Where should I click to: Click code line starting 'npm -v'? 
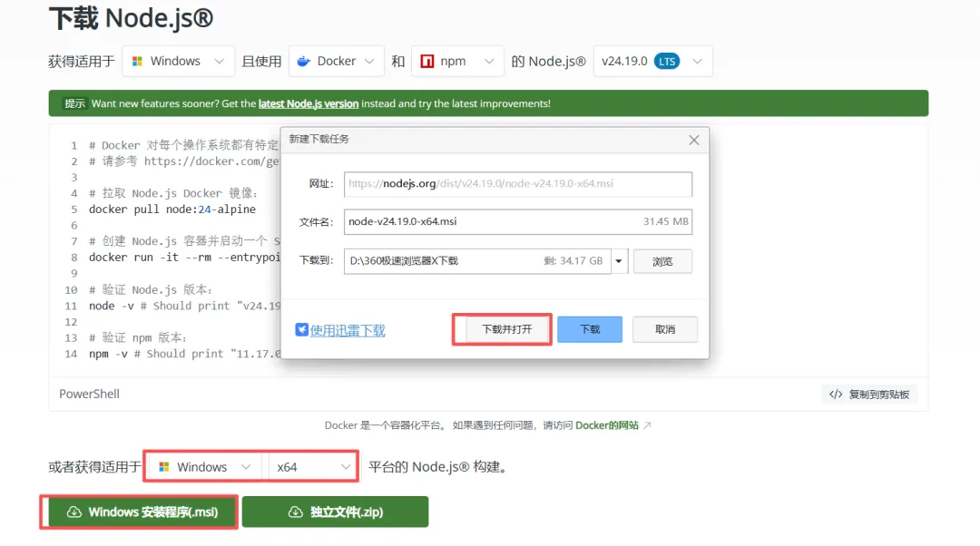[x=185, y=354]
